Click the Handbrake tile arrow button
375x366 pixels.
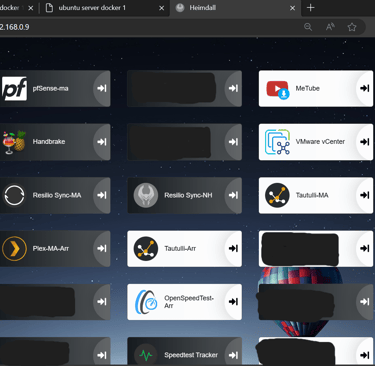[102, 142]
